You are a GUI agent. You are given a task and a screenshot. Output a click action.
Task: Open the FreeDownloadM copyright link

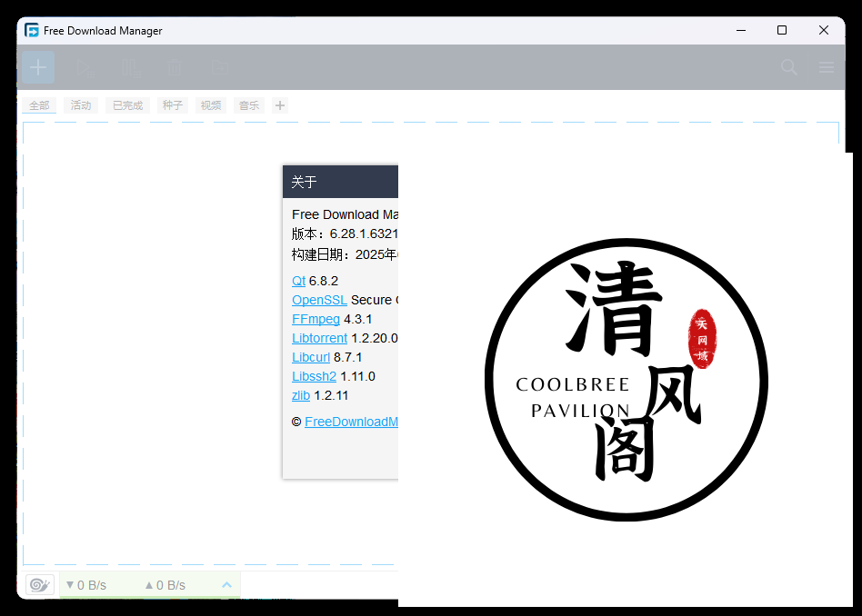tap(351, 422)
